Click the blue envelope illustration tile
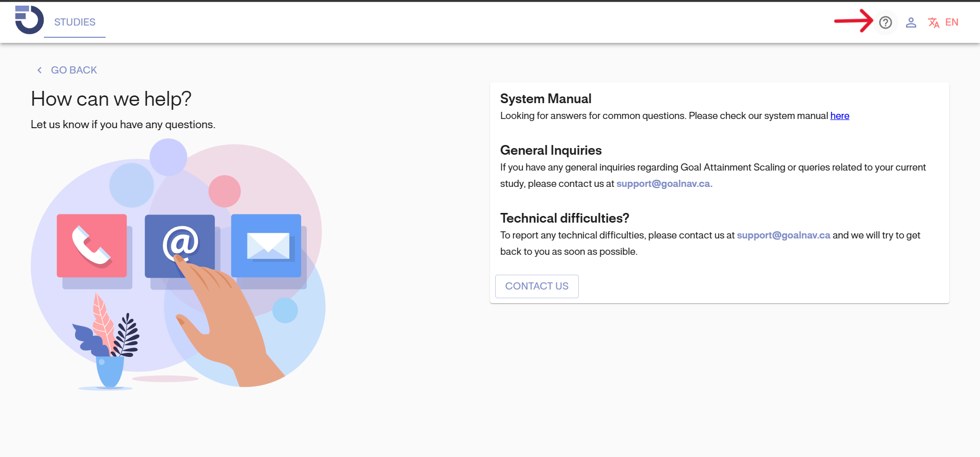Viewport: 980px width, 457px height. [266, 246]
